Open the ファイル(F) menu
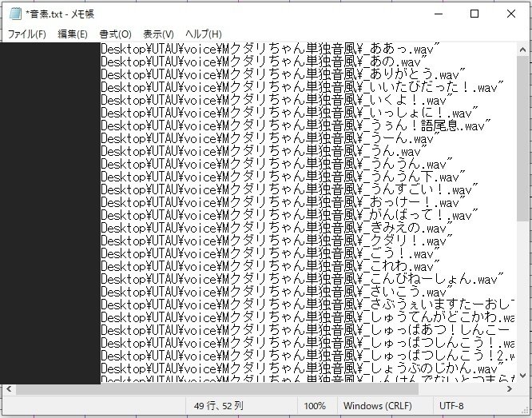Image resolution: width=532 pixels, height=418 pixels. (x=27, y=34)
